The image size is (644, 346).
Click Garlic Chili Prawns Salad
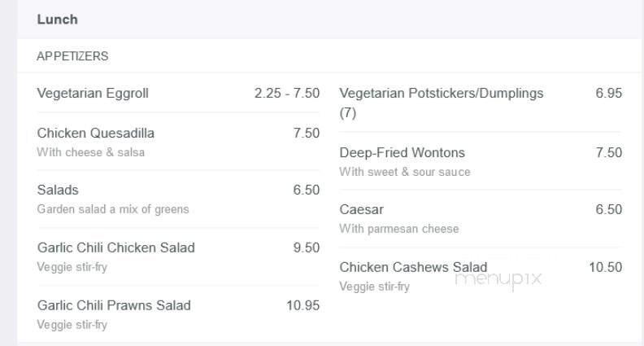[x=114, y=305]
